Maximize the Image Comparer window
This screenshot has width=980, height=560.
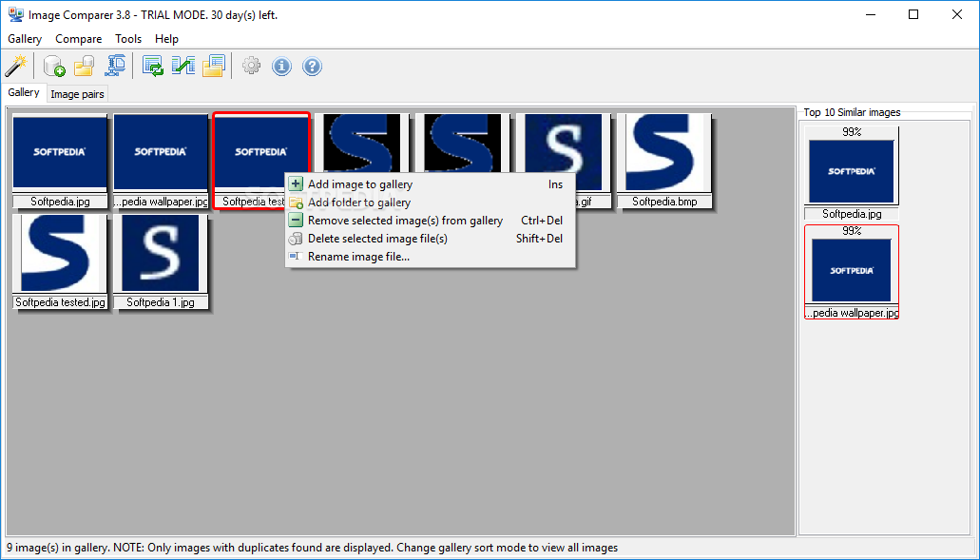click(913, 14)
